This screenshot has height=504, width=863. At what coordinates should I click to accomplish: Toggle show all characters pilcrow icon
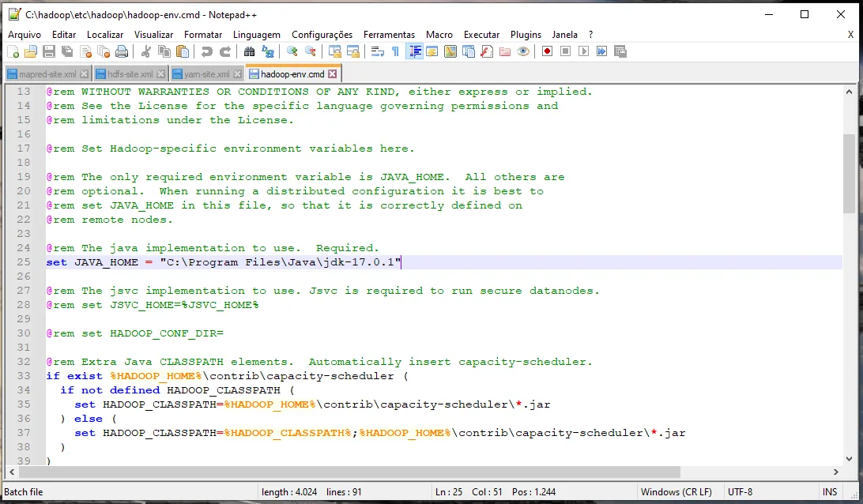coord(395,52)
